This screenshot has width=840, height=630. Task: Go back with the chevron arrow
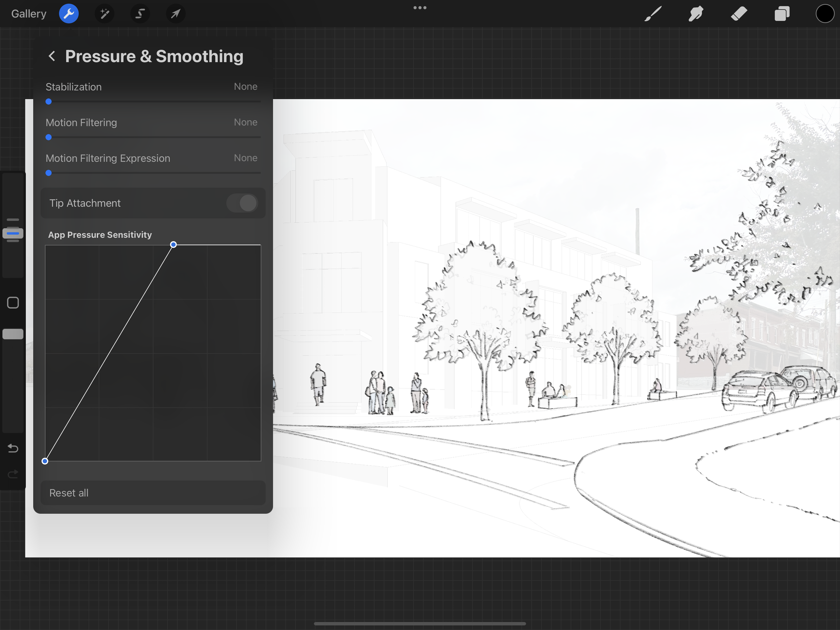(52, 56)
